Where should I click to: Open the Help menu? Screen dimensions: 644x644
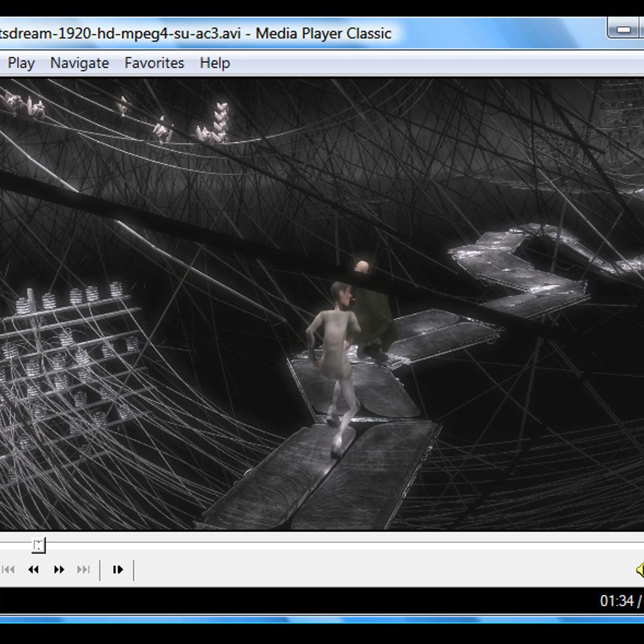(x=215, y=63)
